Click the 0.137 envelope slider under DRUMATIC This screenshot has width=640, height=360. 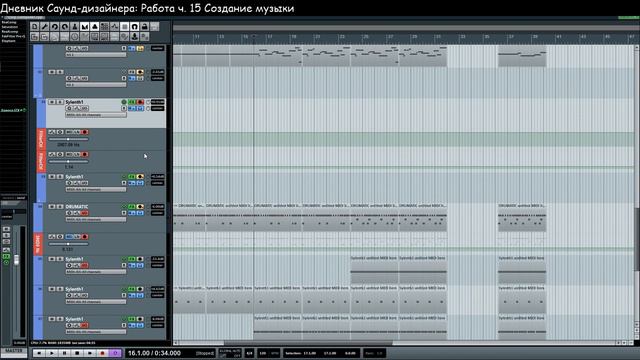[68, 244]
